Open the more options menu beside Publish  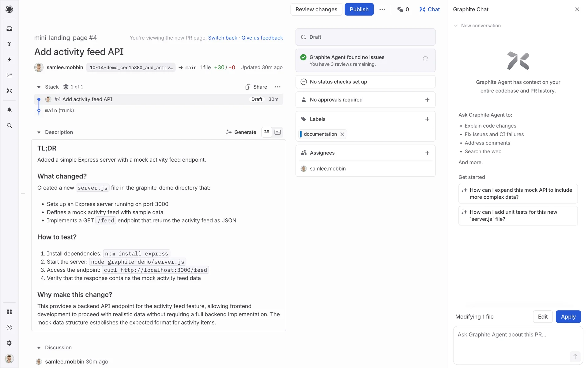point(382,10)
